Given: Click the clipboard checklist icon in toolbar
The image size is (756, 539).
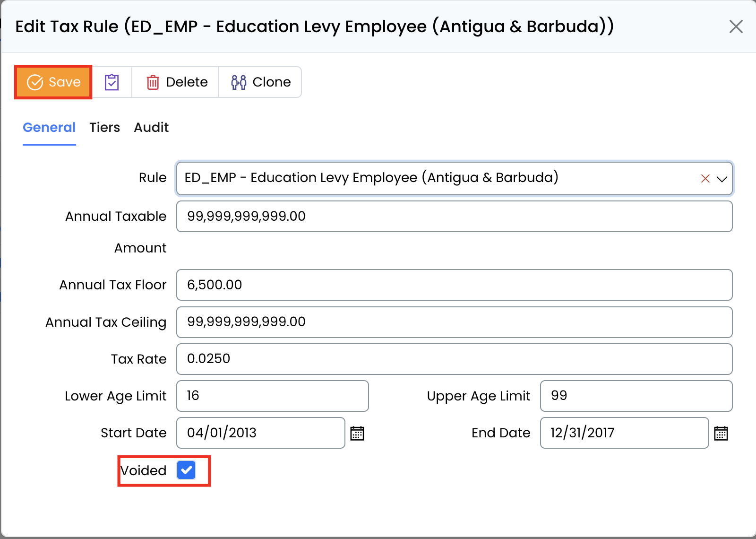Looking at the screenshot, I should click(112, 82).
